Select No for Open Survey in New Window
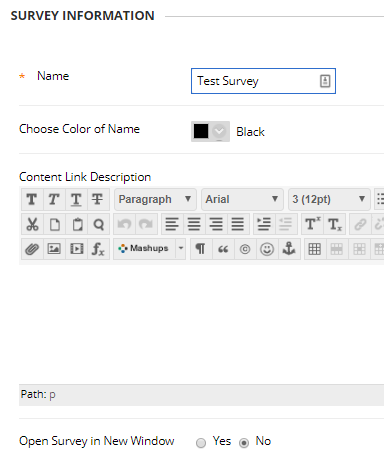384x458 pixels. 244,443
